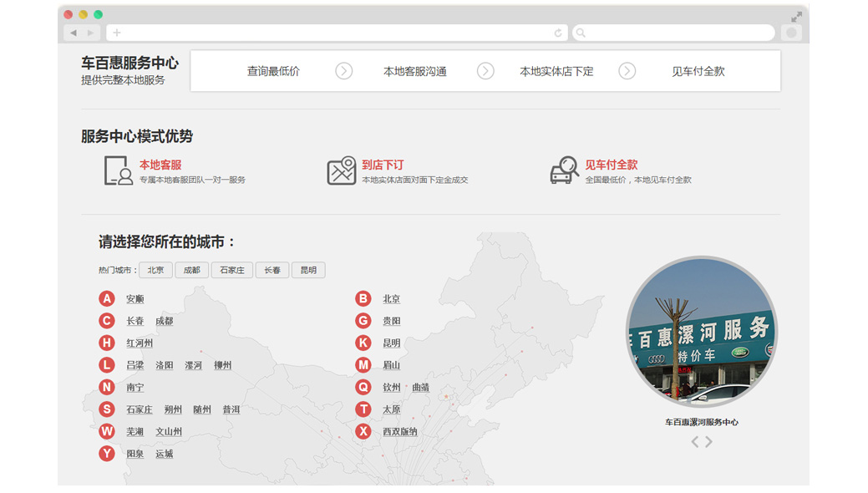This screenshot has width=868, height=493.
Task: Open the 到店下订 red heading
Action: click(383, 165)
